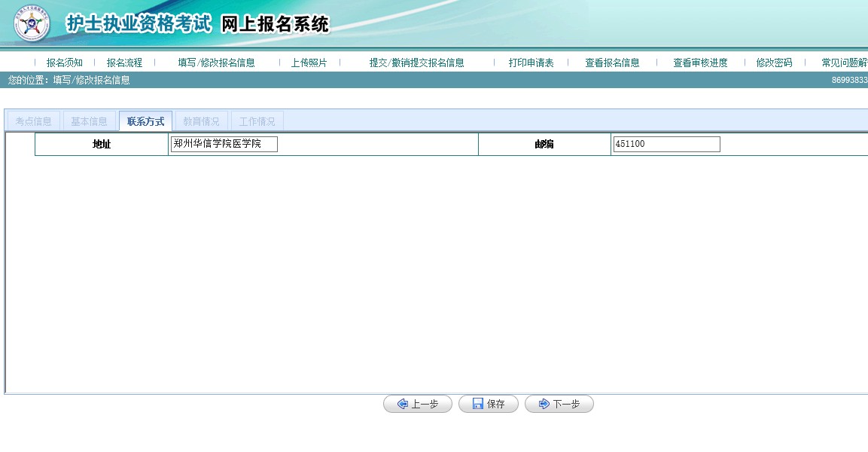Go to 填写/修改报名信息 page

tap(216, 63)
